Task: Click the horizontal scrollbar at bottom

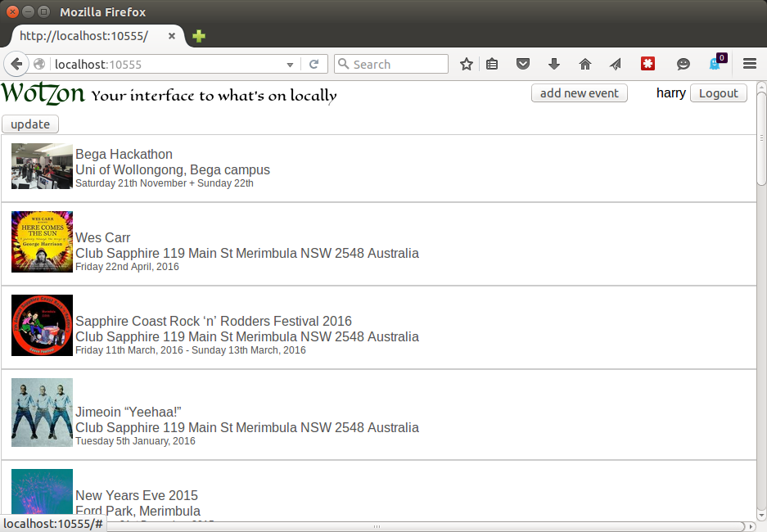Action: [x=377, y=526]
